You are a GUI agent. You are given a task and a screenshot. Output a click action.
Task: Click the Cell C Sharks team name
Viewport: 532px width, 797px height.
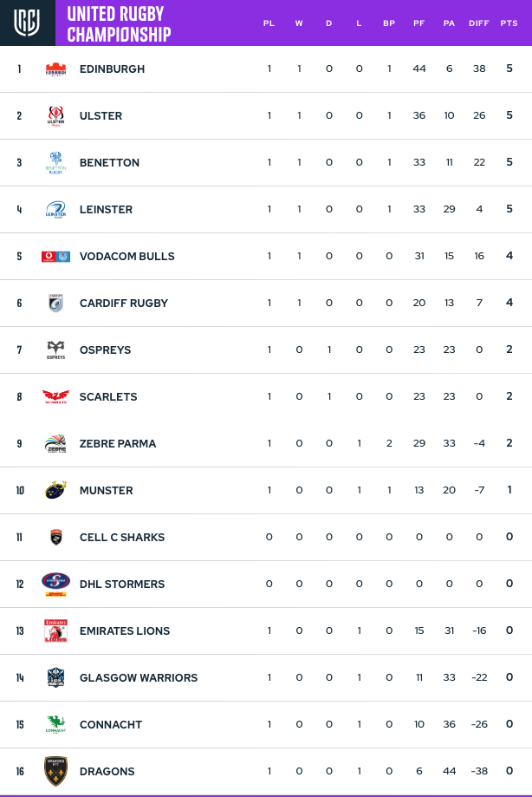coord(122,538)
